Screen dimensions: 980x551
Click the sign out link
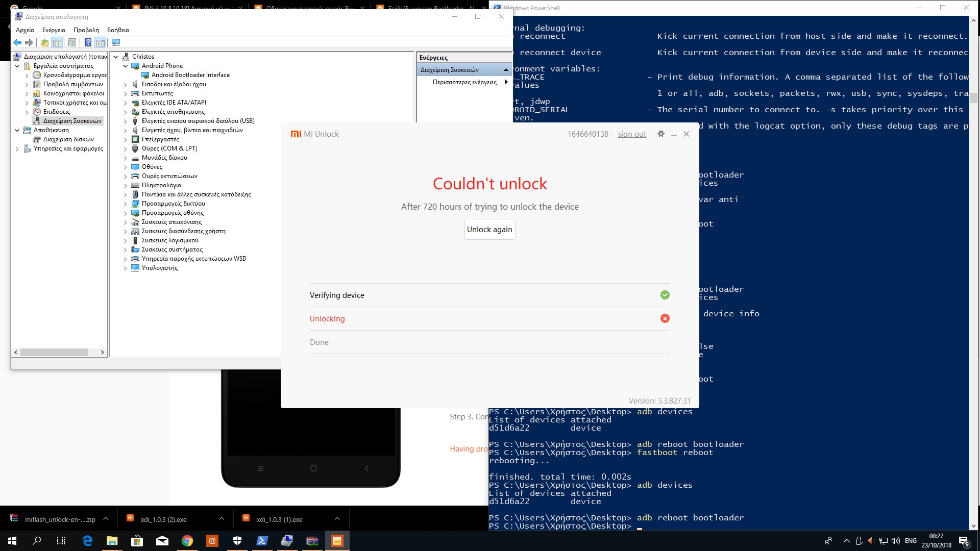pos(631,134)
